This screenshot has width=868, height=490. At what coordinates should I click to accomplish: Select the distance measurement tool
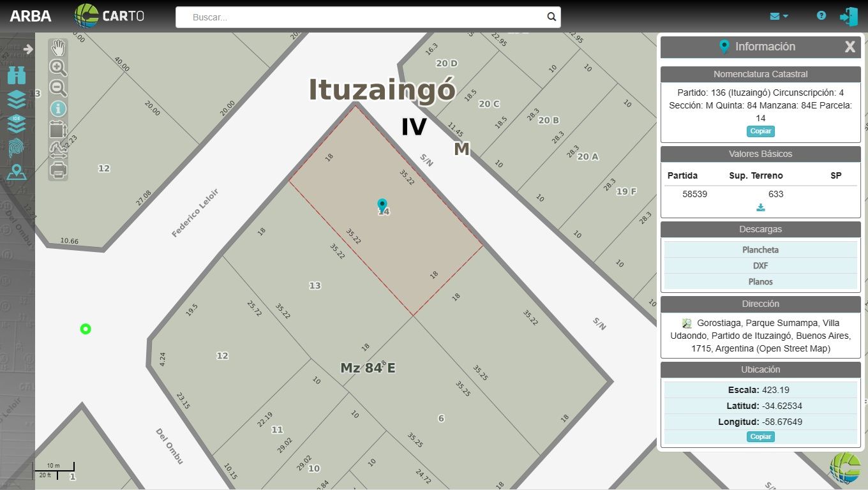click(58, 150)
